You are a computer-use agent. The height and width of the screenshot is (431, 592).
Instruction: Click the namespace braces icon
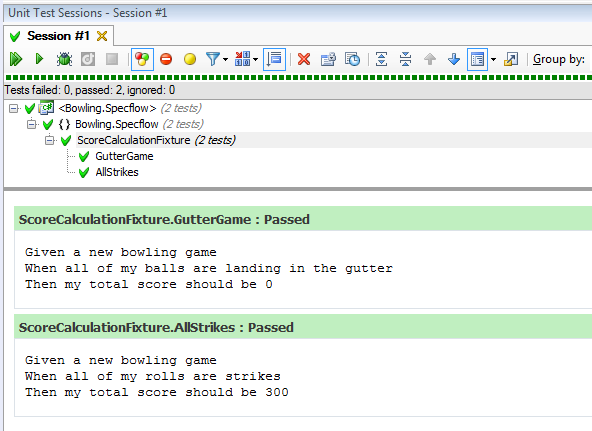(x=64, y=124)
